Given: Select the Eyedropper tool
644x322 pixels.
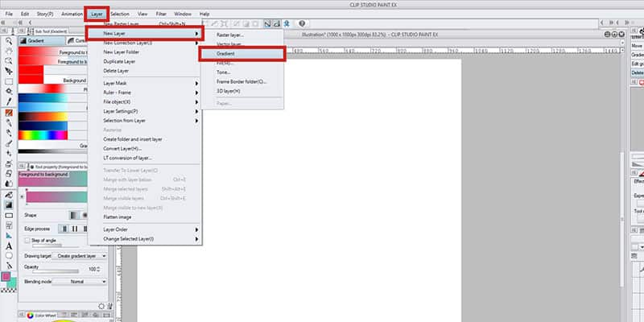Looking at the screenshot, I should click(x=9, y=101).
